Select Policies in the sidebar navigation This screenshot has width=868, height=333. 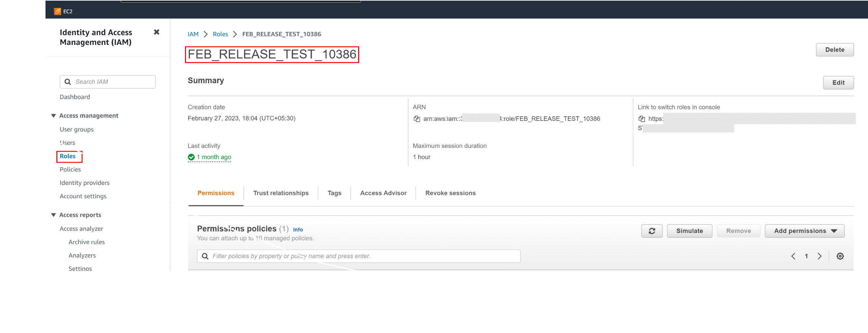pos(70,169)
